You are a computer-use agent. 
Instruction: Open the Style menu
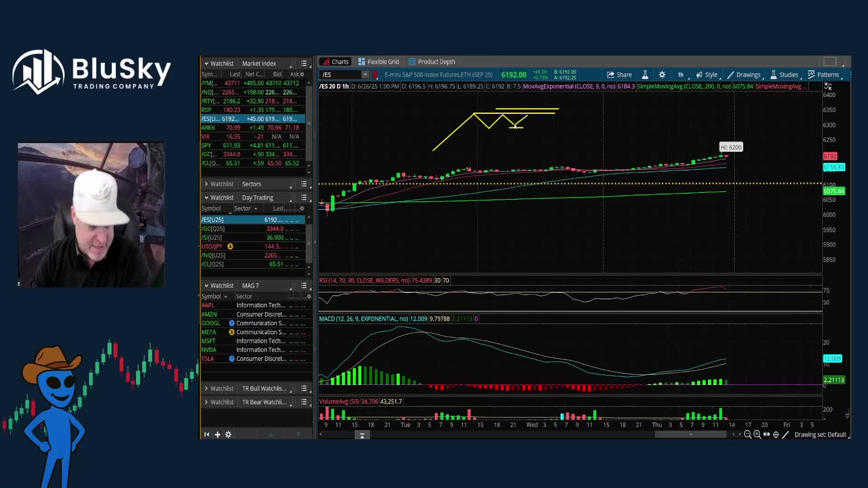[707, 75]
